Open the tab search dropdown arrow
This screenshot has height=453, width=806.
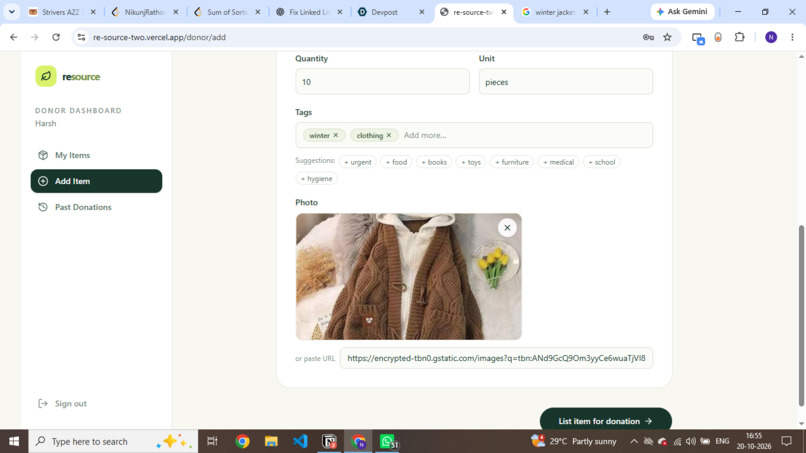pos(11,12)
